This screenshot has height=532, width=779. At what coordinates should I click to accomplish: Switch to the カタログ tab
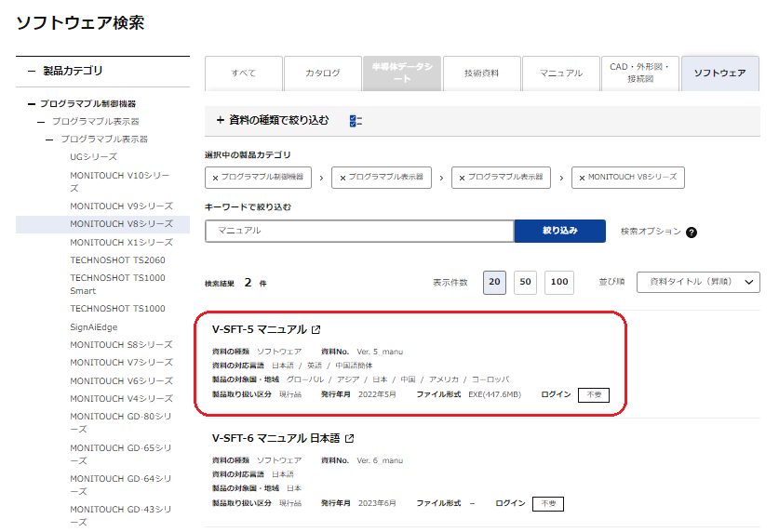pos(323,73)
